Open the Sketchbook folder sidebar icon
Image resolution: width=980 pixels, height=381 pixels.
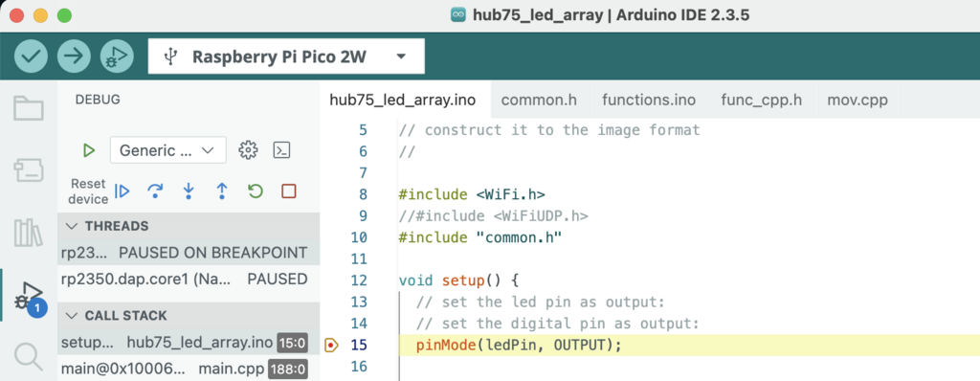[29, 108]
